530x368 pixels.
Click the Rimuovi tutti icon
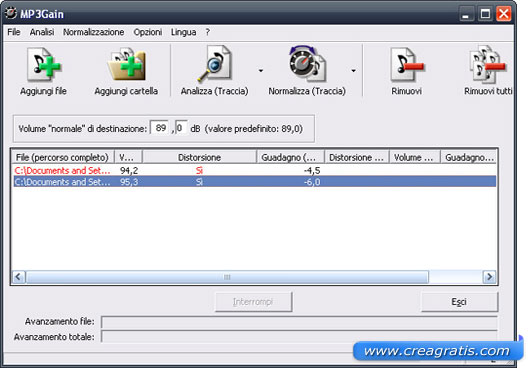tap(488, 65)
